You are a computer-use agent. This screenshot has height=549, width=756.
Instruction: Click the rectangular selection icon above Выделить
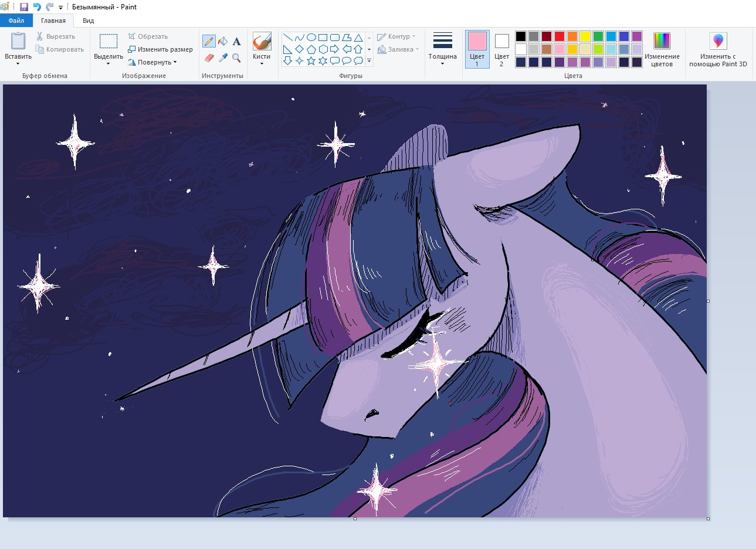(x=109, y=41)
